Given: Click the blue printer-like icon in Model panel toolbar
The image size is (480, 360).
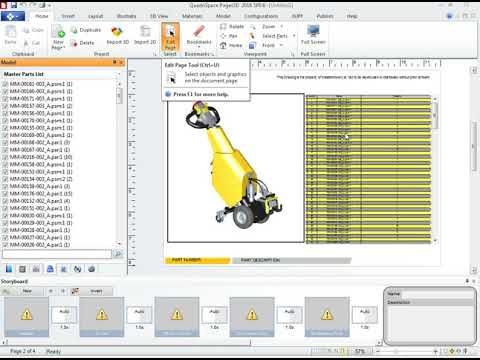Looking at the screenshot, I should (50, 269).
